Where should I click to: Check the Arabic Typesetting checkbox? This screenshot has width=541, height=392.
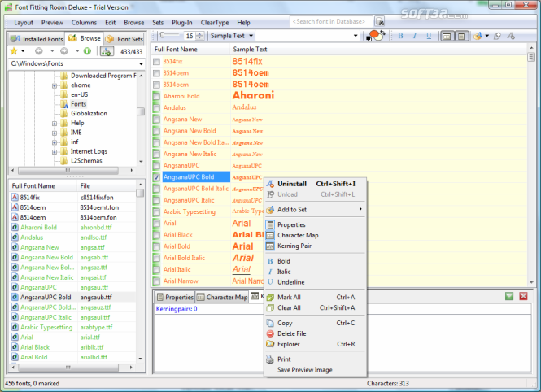tap(157, 212)
